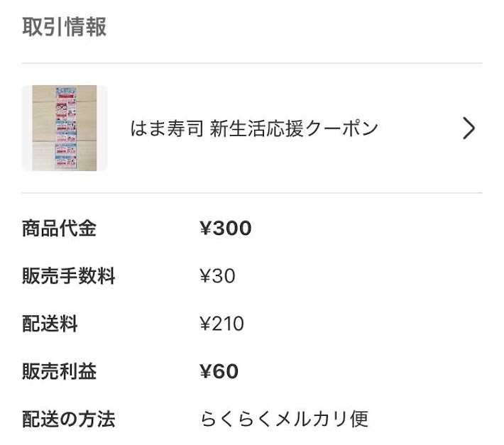Click the 配送料 label
The width and height of the screenshot is (504, 445).
[x=50, y=324]
